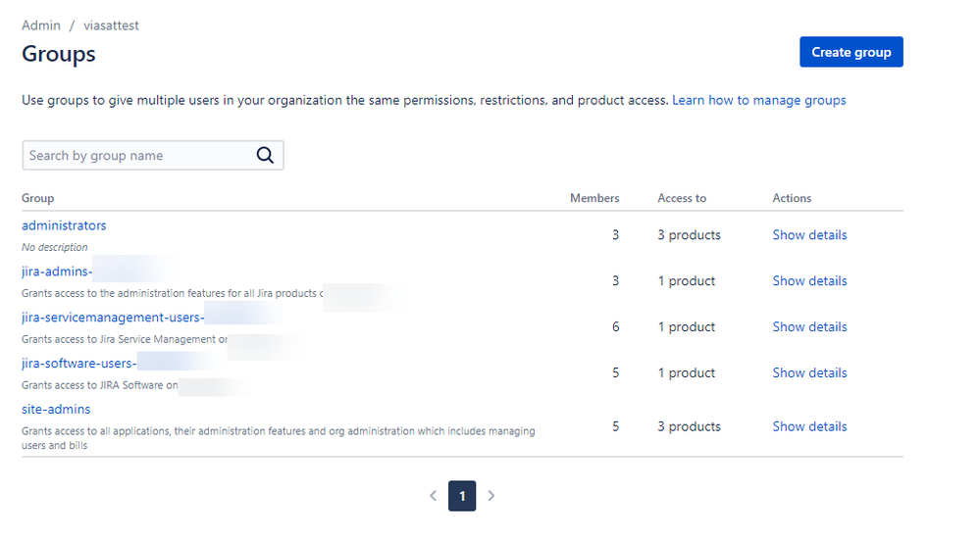Go to next page arrow
Image resolution: width=980 pixels, height=543 pixels.
coord(491,496)
